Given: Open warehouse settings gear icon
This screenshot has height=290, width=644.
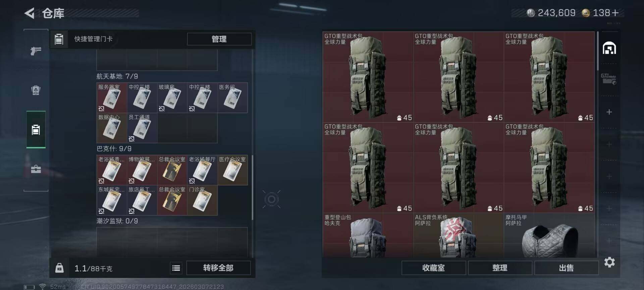Looking at the screenshot, I should tap(609, 262).
